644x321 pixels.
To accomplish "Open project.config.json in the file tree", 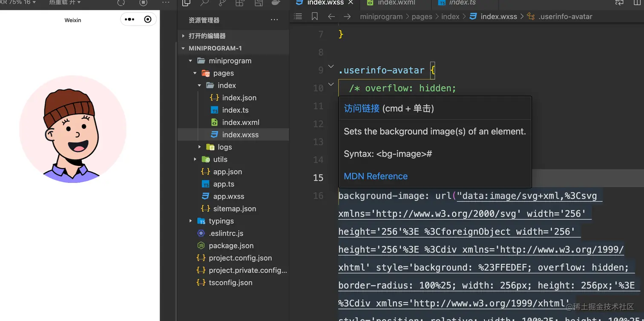I will (240, 258).
